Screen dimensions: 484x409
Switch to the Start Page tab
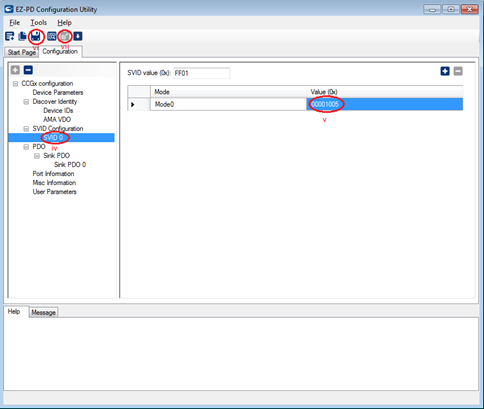[21, 52]
